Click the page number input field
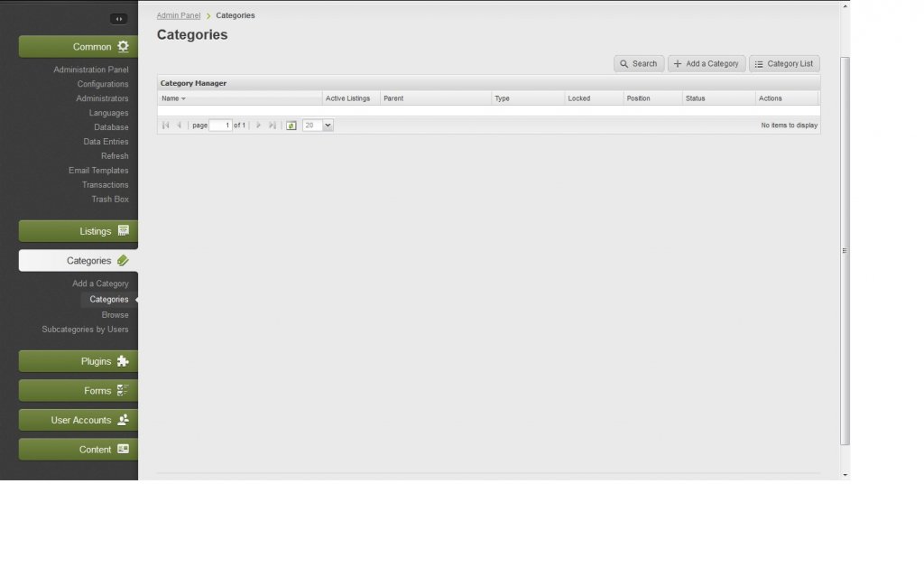 point(220,125)
